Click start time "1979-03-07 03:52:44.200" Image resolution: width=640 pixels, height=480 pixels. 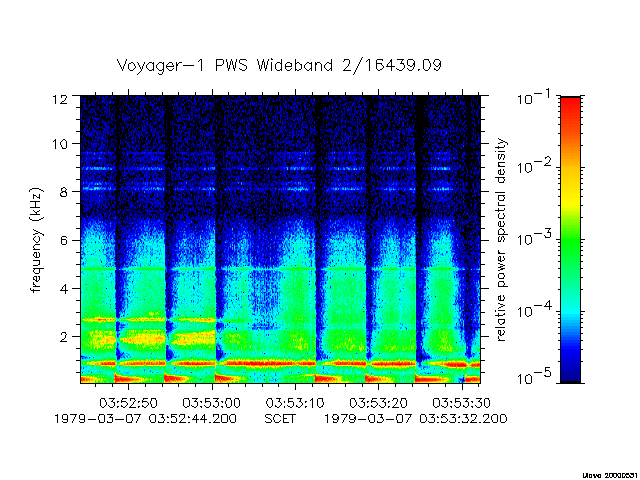pyautogui.click(x=145, y=419)
